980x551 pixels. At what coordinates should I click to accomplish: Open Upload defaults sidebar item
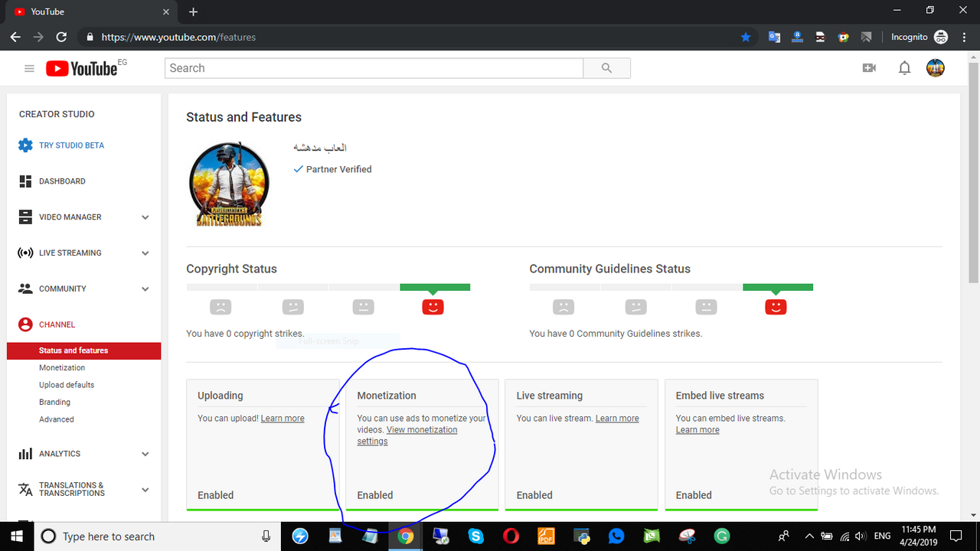67,385
